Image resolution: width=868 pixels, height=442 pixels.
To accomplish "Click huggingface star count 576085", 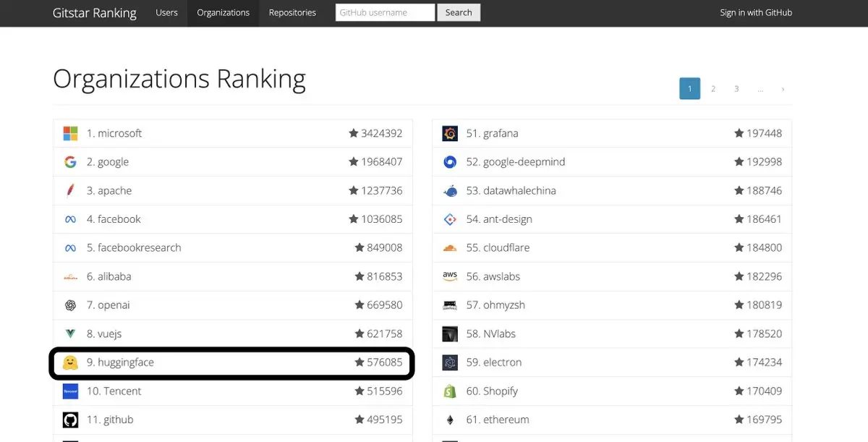I will point(378,362).
